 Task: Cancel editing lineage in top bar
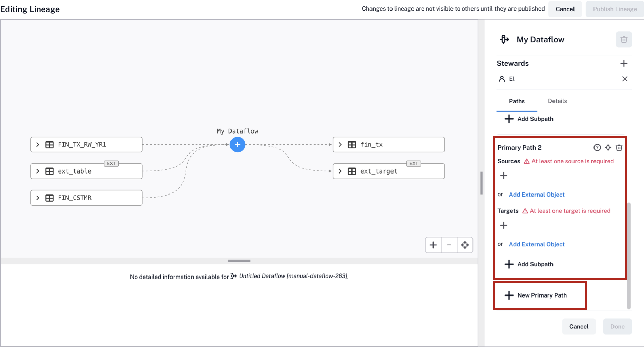click(x=565, y=9)
